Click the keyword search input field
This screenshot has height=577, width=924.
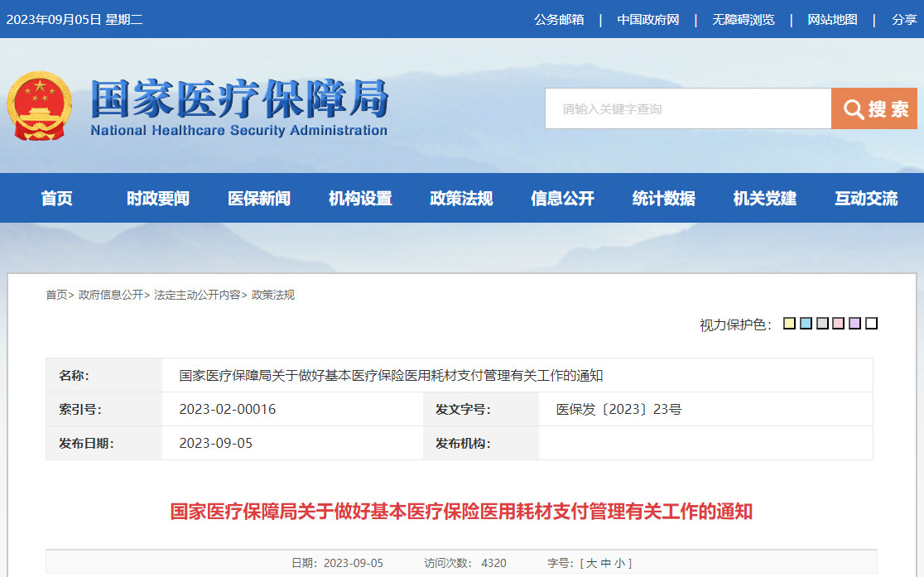tap(687, 108)
